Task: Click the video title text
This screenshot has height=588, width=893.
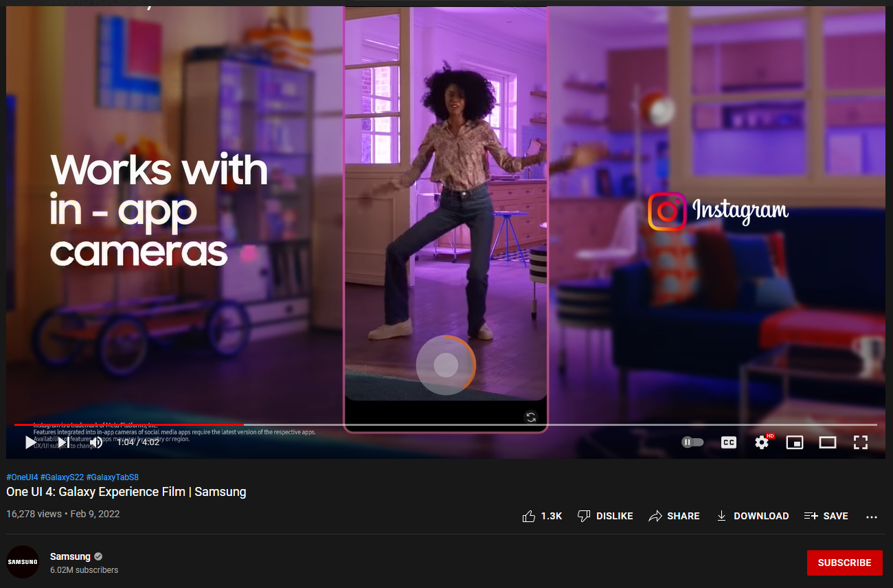Action: (126, 492)
